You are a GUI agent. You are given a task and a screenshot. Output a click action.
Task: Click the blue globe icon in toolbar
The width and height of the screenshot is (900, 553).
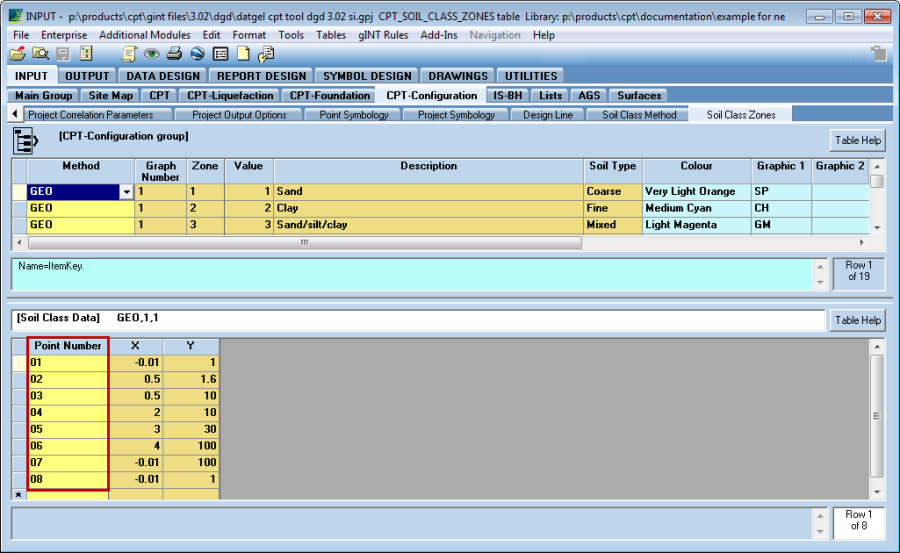point(197,54)
